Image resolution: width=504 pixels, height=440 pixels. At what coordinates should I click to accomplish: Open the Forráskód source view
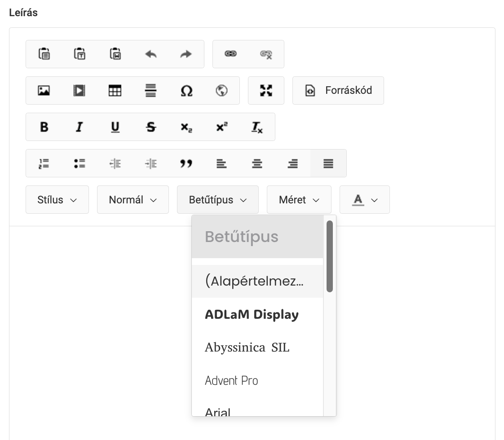(x=338, y=90)
